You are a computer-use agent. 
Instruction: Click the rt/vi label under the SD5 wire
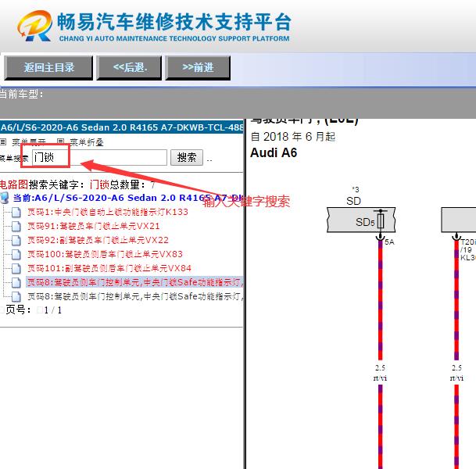click(380, 378)
